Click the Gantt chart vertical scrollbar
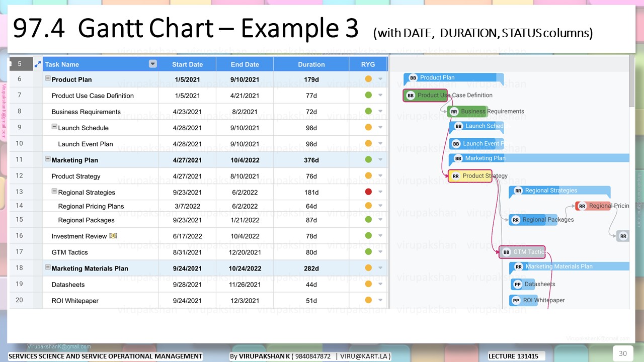644x362 pixels. pos(632,80)
